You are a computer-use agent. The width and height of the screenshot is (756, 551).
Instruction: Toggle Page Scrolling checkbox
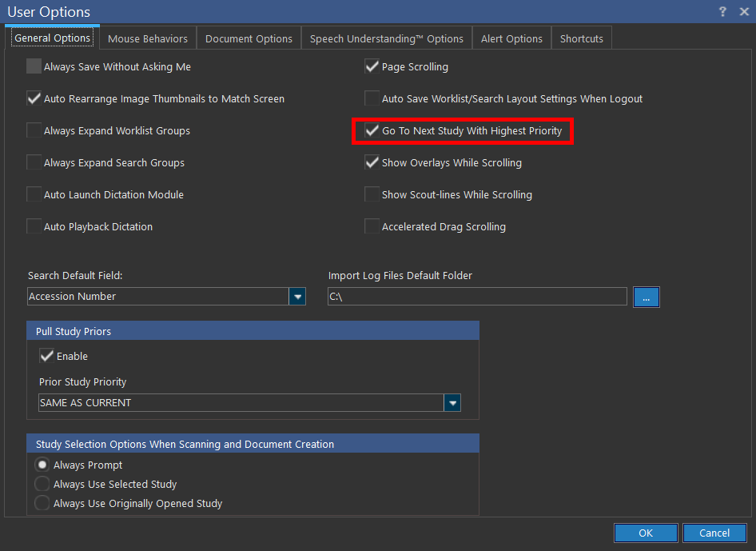pyautogui.click(x=372, y=66)
